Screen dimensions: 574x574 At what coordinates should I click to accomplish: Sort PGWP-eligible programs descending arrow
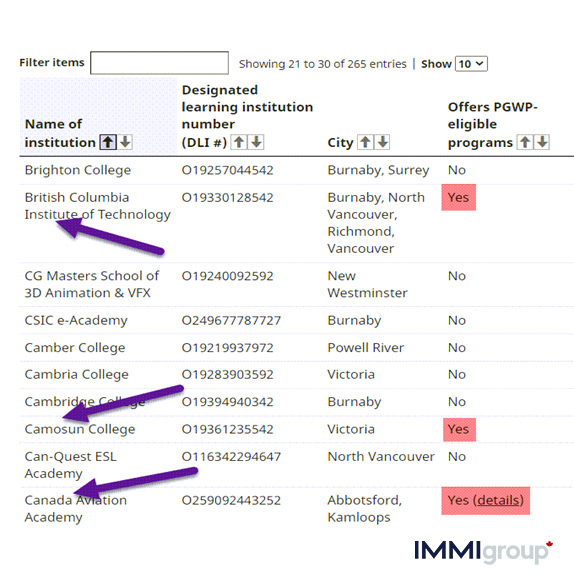coord(542,142)
